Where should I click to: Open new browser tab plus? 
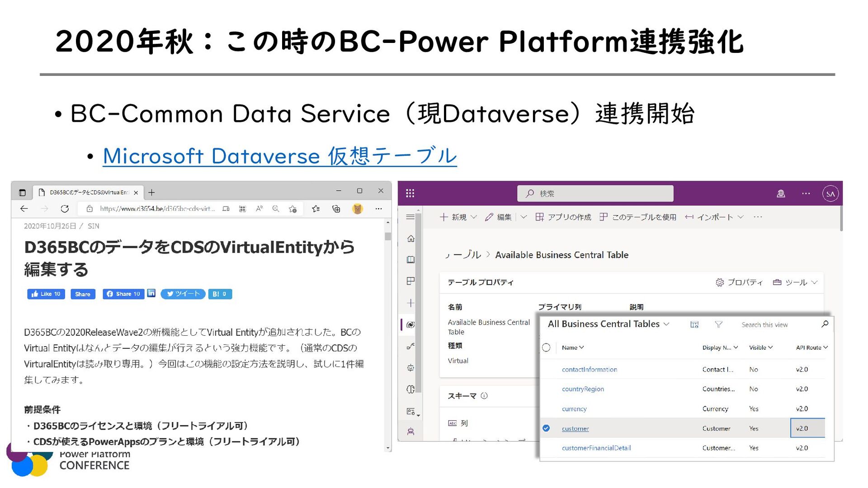point(151,192)
